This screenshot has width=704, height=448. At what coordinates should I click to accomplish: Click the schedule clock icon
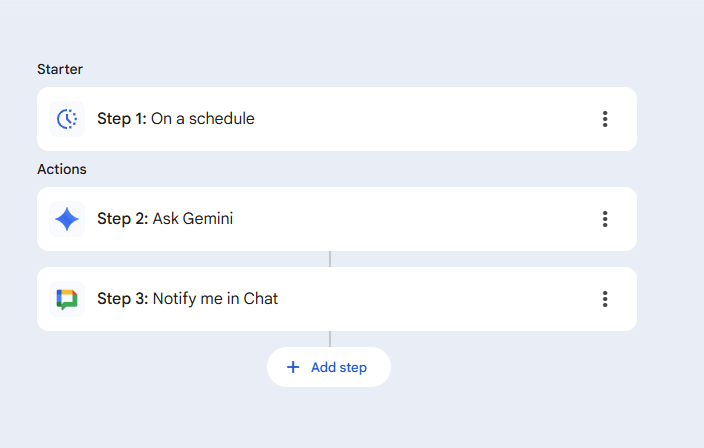click(67, 119)
